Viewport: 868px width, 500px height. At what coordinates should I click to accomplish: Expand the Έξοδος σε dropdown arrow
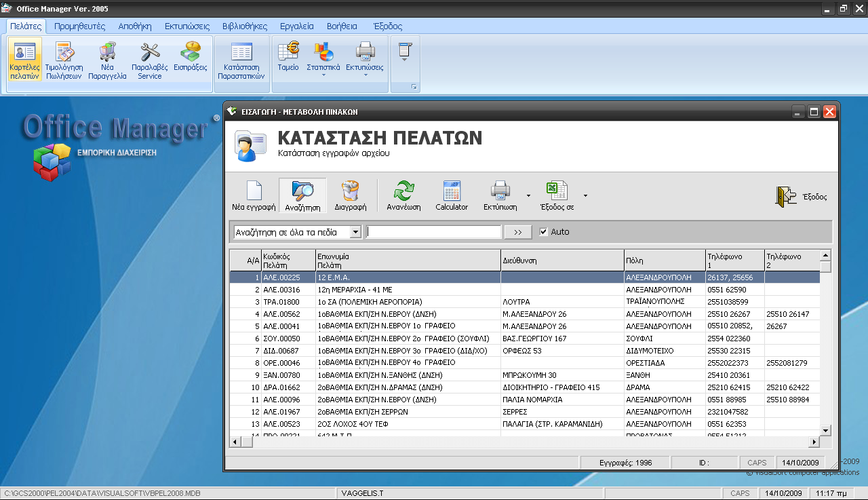tap(585, 196)
